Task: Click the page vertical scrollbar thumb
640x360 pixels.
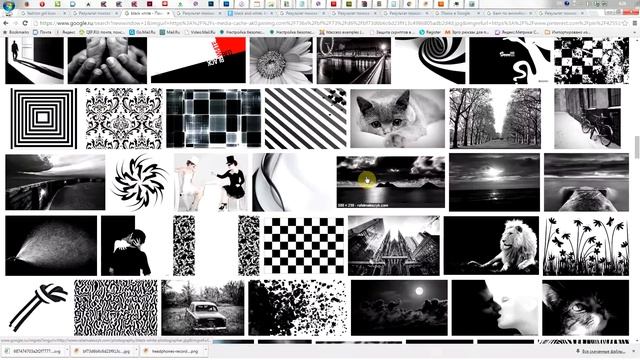Action: pyautogui.click(x=636, y=148)
